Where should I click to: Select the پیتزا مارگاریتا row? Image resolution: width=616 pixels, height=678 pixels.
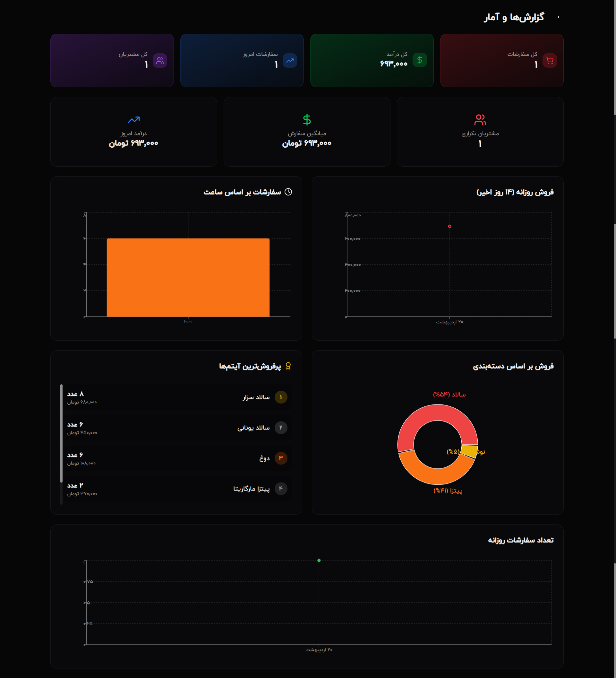(177, 489)
